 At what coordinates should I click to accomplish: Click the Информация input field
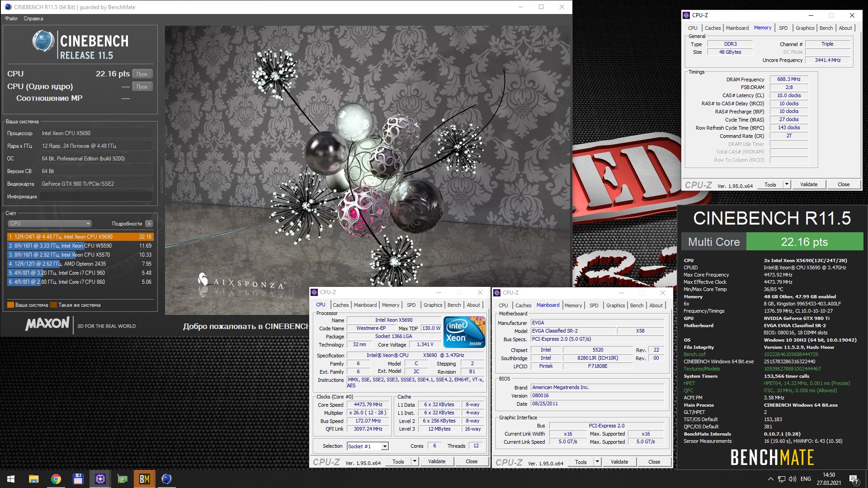(x=96, y=197)
